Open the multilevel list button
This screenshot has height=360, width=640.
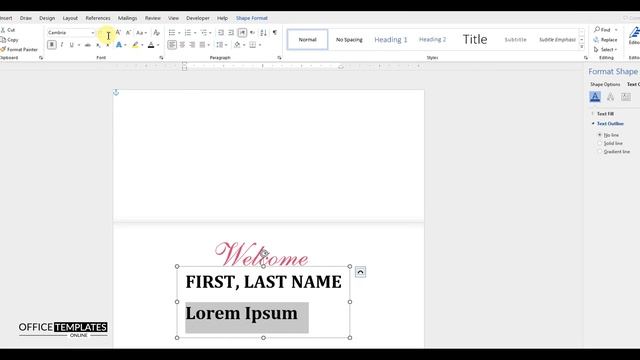[204, 33]
